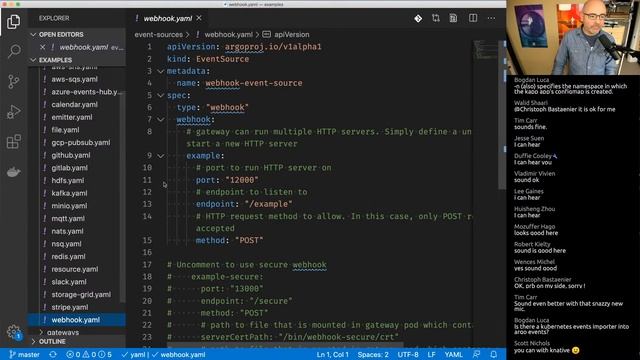Open notifications bell in status bar
Viewport: 640px width, 360px height.
point(493,354)
